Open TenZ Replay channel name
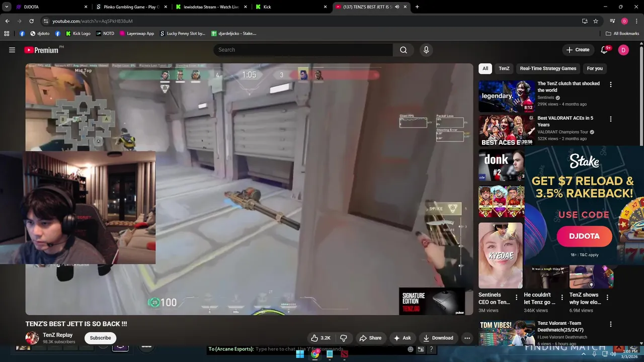 (x=57, y=335)
